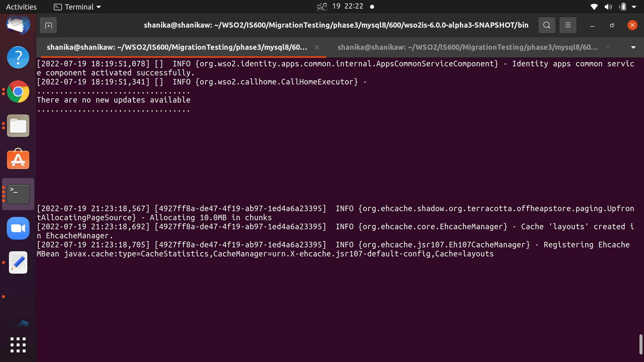This screenshot has height=362, width=644.
Task: Click the Activities button
Action: (21, 7)
